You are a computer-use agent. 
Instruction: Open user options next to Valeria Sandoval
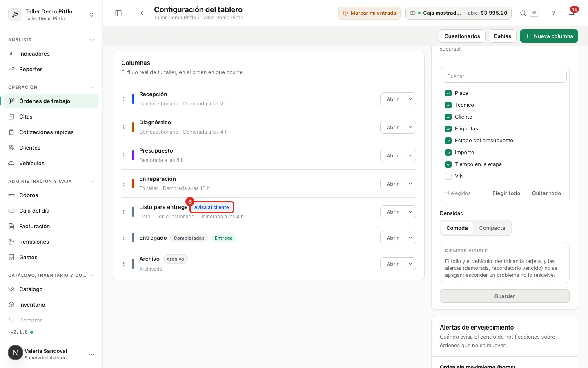click(91, 354)
